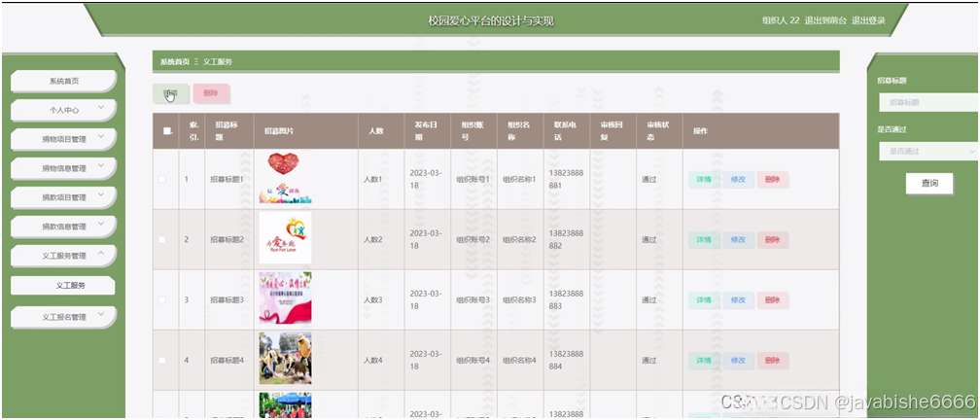Check the checkbox for row 招募标题4
The width and height of the screenshot is (980, 420).
click(x=162, y=360)
